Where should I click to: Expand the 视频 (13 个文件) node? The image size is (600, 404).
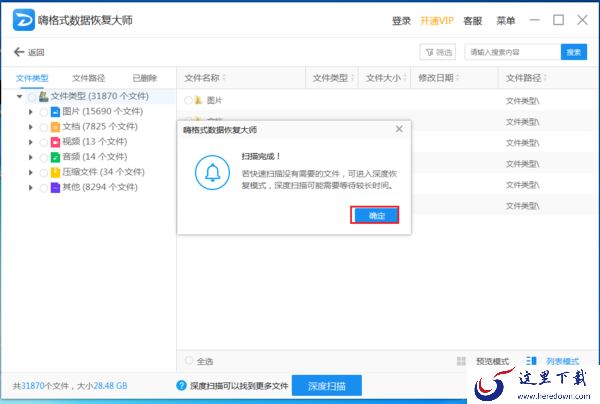(31, 142)
